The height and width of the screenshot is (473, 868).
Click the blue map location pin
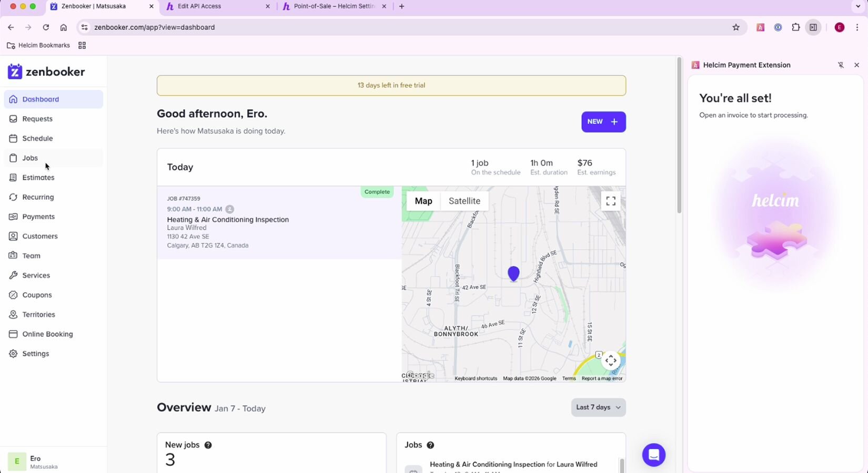click(x=513, y=273)
